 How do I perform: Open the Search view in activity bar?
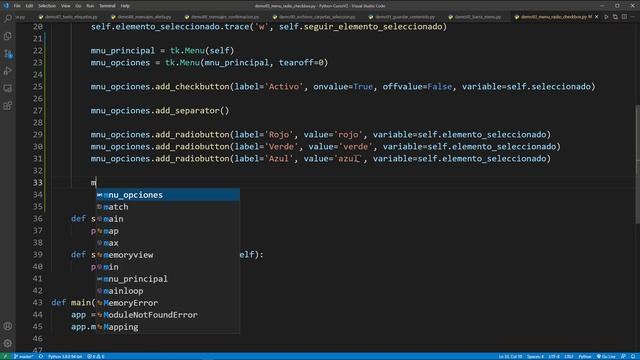click(x=8, y=18)
